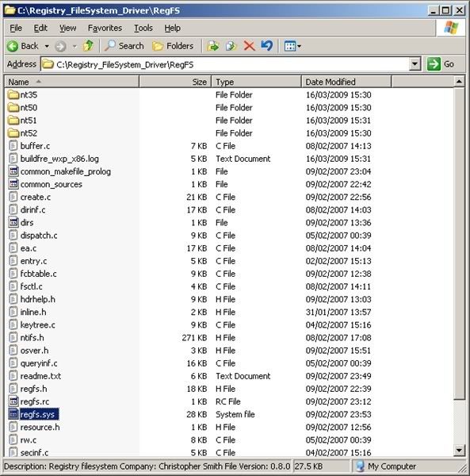Expand the Address bar dropdown arrow

tap(415, 64)
